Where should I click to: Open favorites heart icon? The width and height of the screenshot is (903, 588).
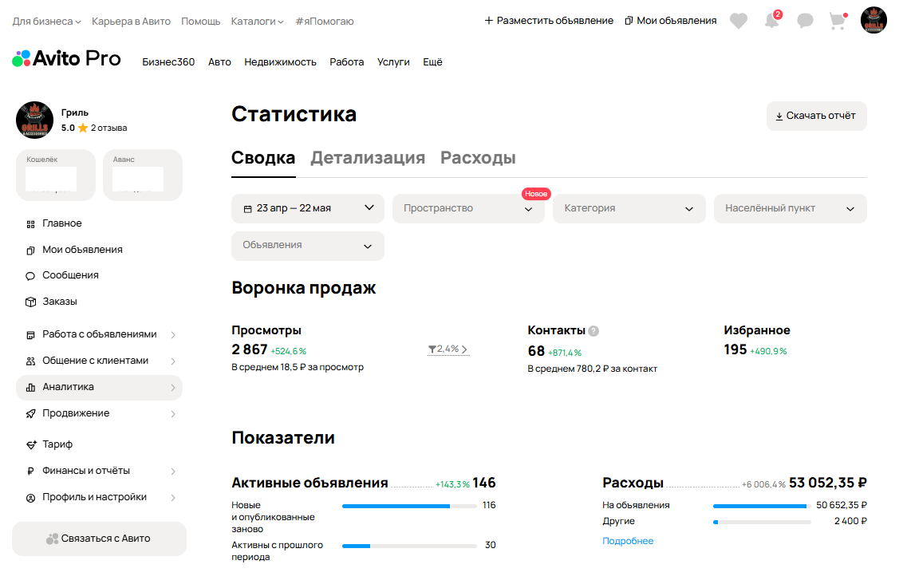[x=739, y=21]
